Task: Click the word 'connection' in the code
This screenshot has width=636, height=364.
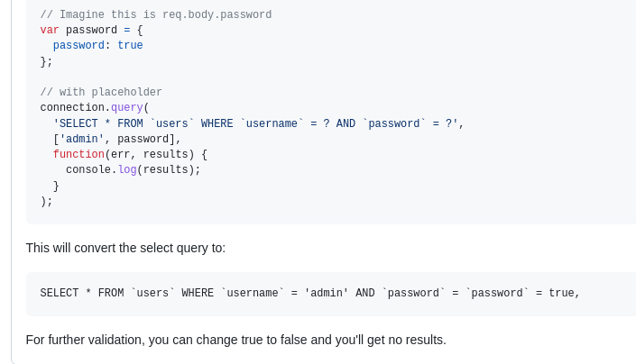Action: point(73,107)
